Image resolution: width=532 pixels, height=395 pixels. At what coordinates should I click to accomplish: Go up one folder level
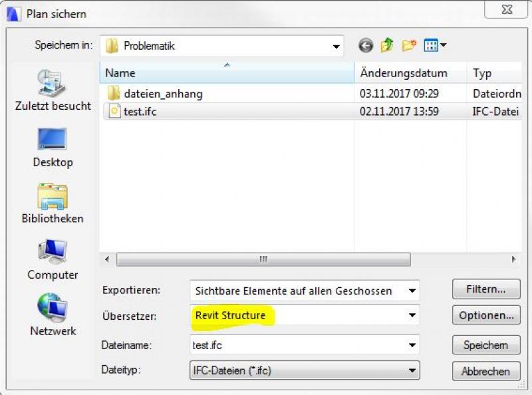tap(387, 46)
